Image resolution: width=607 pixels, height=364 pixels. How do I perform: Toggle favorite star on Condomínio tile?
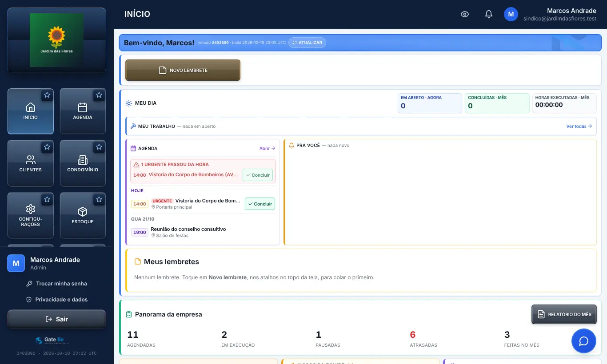99,147
